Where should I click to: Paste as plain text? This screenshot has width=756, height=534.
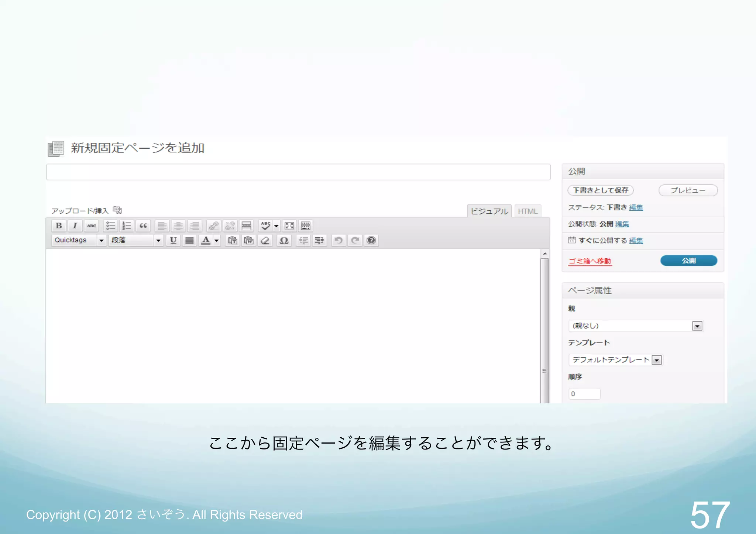[233, 240]
